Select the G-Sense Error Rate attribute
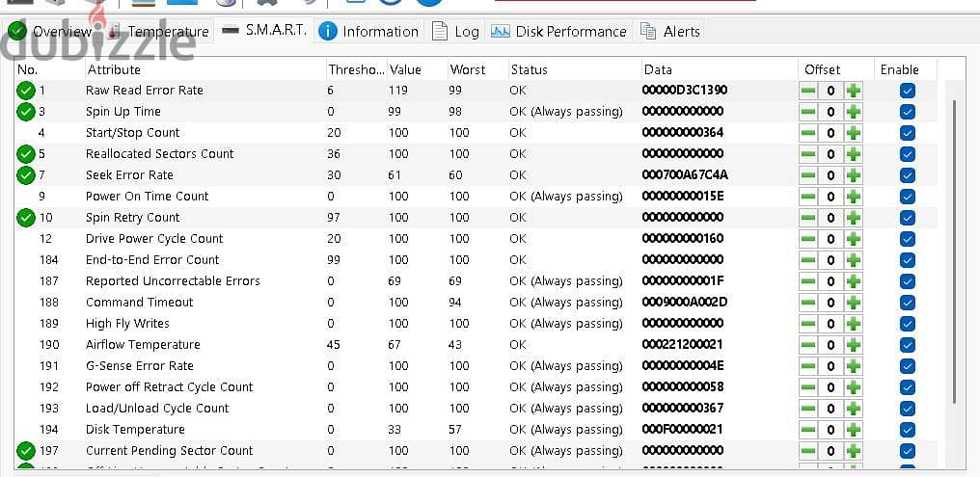The image size is (980, 477). 139,366
